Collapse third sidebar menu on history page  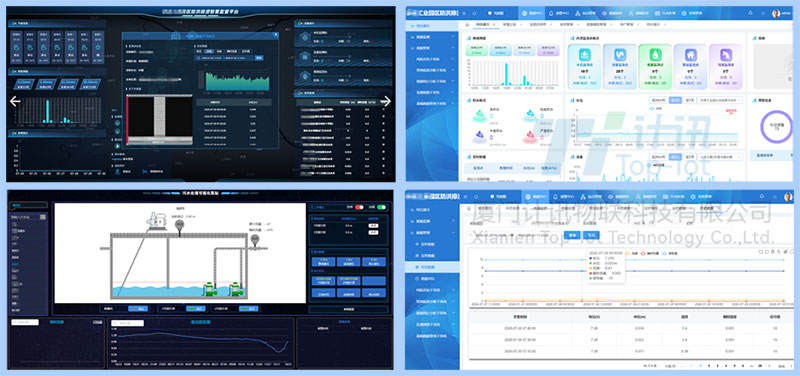coord(432,234)
